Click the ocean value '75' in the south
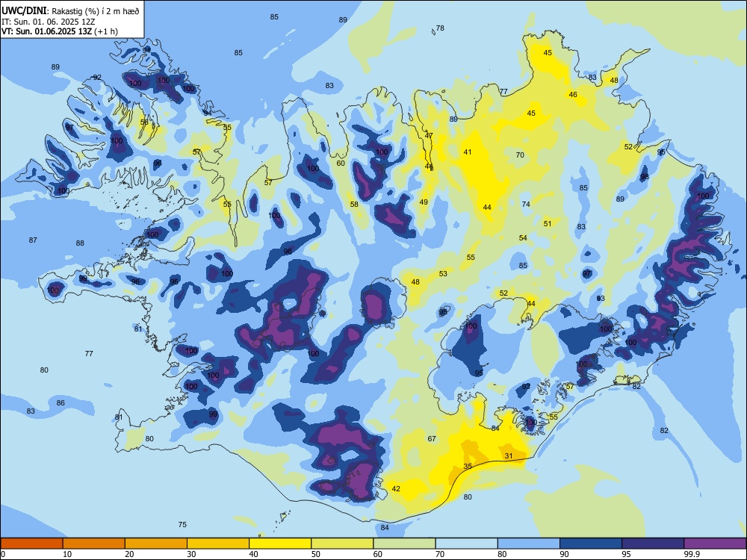The width and height of the screenshot is (747, 560). [182, 524]
